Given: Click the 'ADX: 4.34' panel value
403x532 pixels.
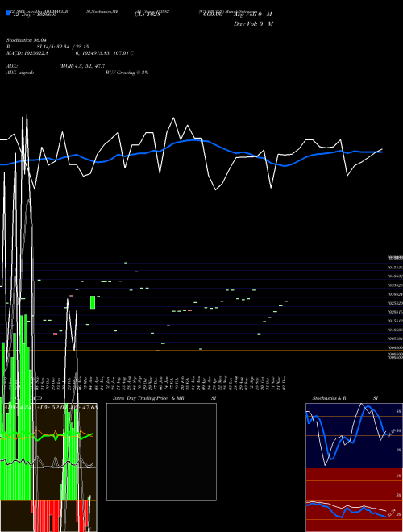Looking at the screenshot, I should (x=18, y=408).
